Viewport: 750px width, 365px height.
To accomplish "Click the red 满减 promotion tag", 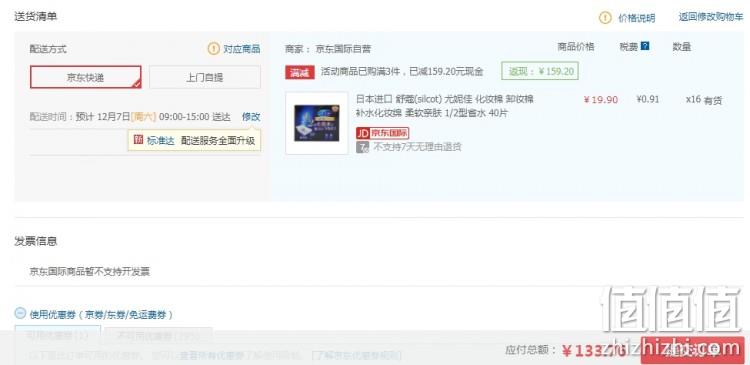I will [300, 72].
